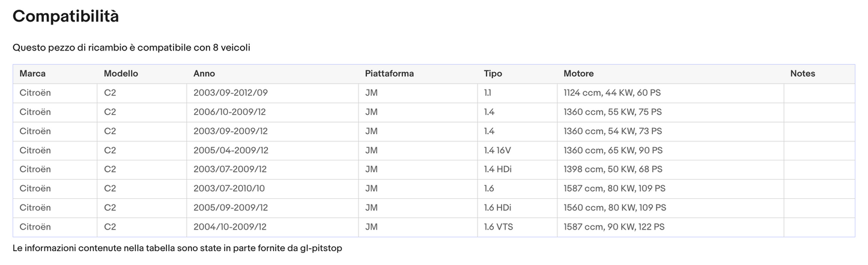Select the 1.4 16V type cell
Viewport: 868px width, 265px height.
point(498,150)
